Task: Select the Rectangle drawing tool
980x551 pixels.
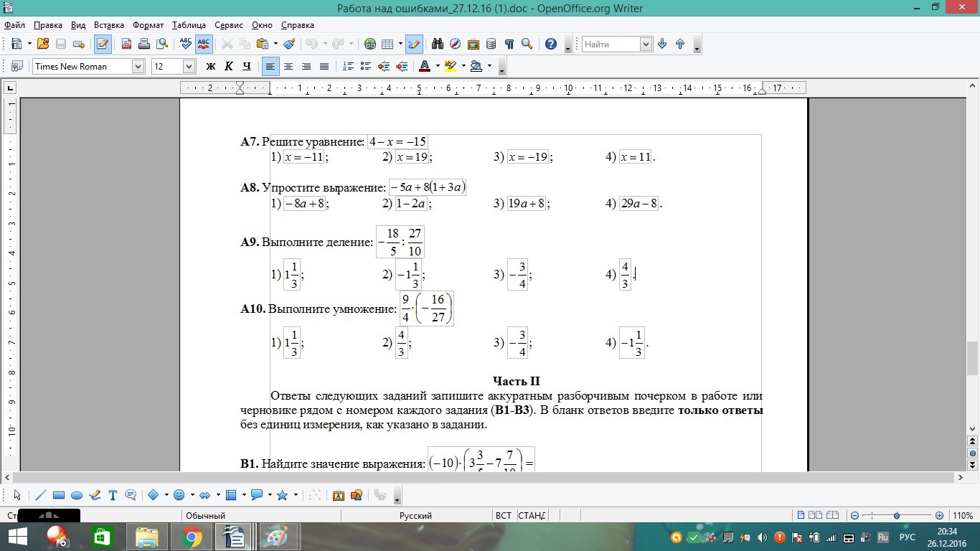Action: coord(59,495)
